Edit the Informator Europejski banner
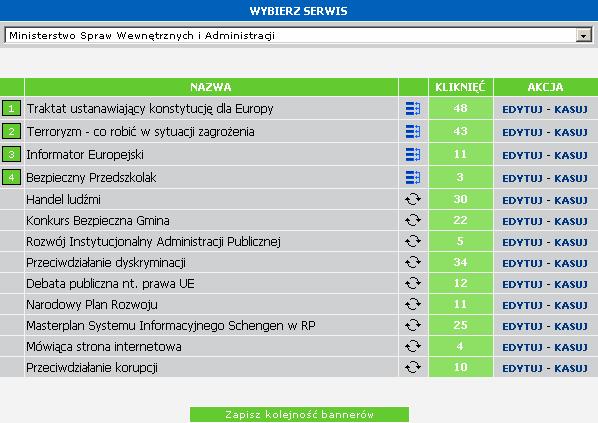Image resolution: width=598 pixels, height=423 pixels. pos(522,155)
